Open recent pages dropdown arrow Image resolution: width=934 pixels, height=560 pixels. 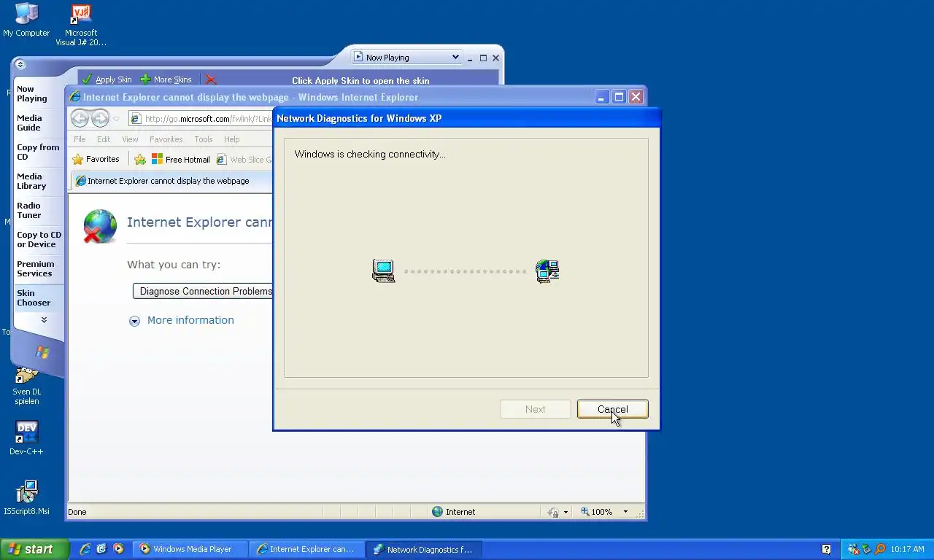116,119
